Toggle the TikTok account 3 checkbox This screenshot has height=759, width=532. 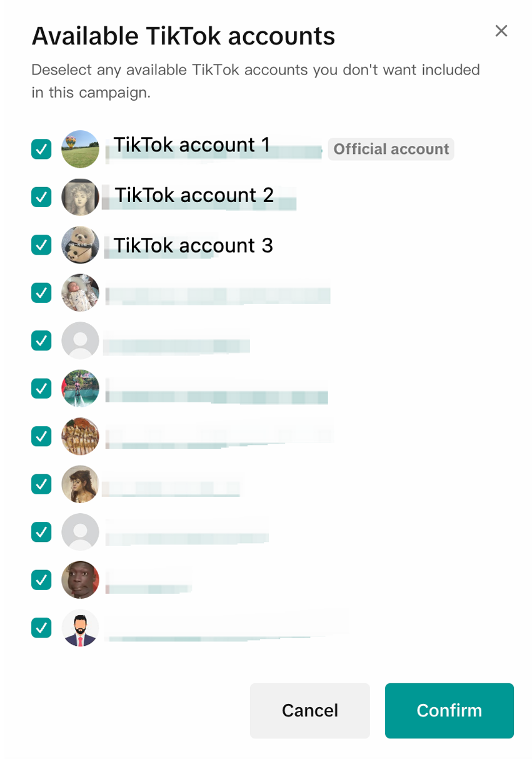pyautogui.click(x=41, y=245)
